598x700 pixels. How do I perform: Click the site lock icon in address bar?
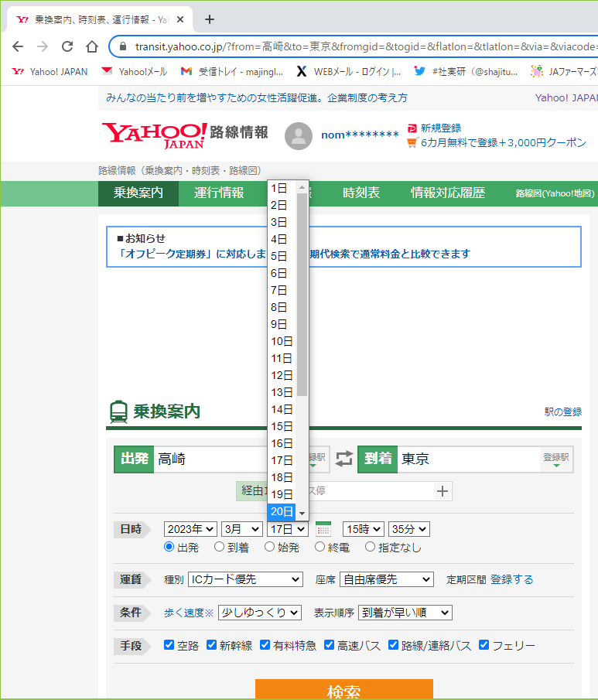123,46
